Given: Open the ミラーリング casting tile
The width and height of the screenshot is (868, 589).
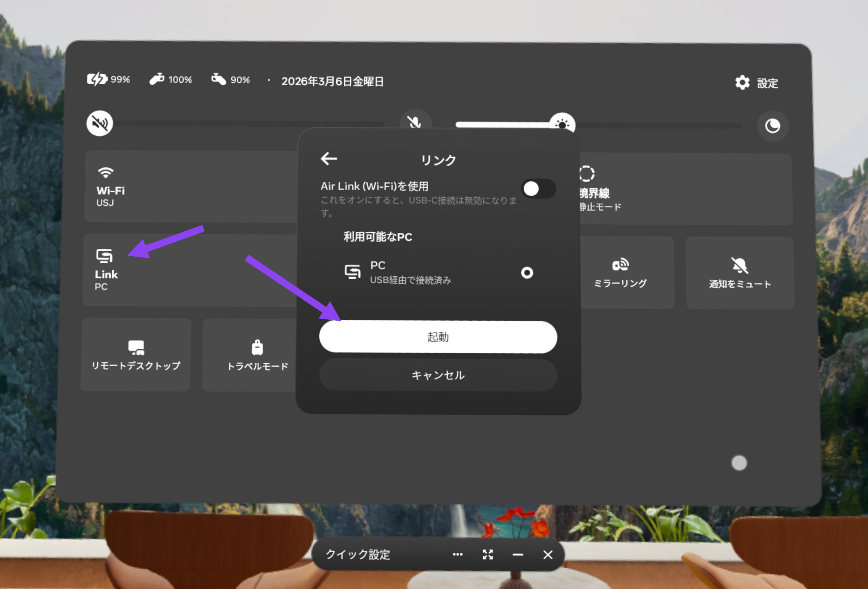Looking at the screenshot, I should [620, 273].
